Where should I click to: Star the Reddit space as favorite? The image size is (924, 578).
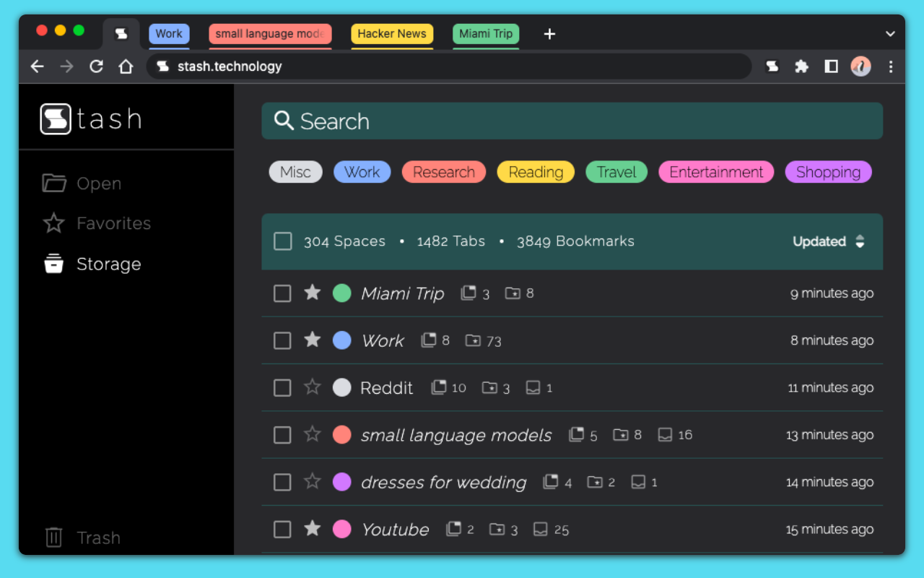(312, 387)
